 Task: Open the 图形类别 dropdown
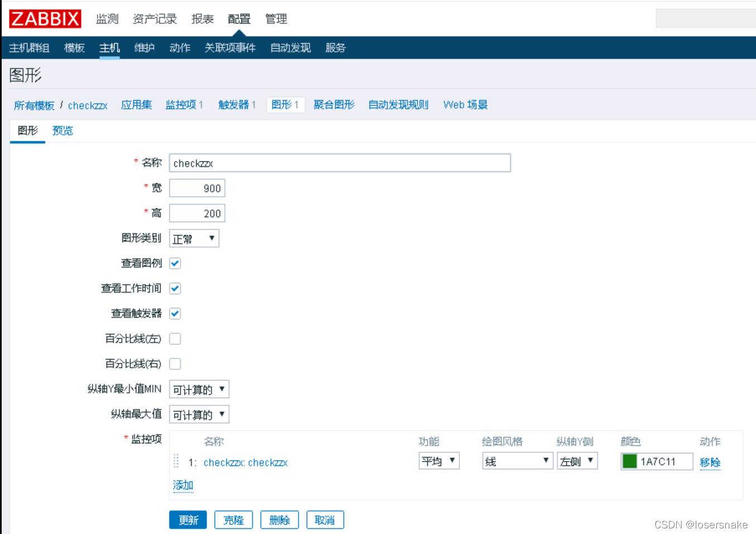click(194, 239)
